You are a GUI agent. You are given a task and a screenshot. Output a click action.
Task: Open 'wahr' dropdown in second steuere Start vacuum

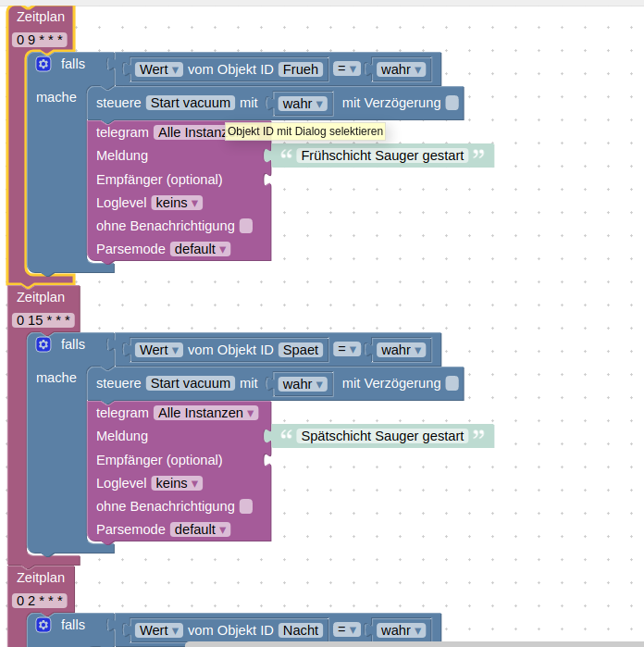(303, 384)
